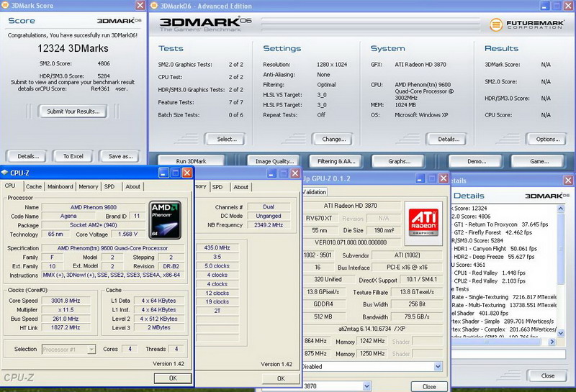Click the AMD Phenom logo in CPU-Z
576x392 pixels.
point(163,219)
